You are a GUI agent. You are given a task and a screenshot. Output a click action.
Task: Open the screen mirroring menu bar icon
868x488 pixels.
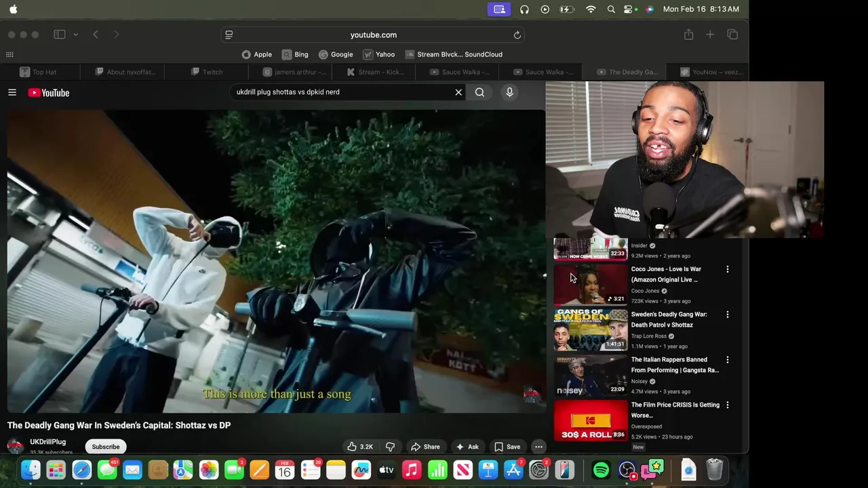pos(499,9)
